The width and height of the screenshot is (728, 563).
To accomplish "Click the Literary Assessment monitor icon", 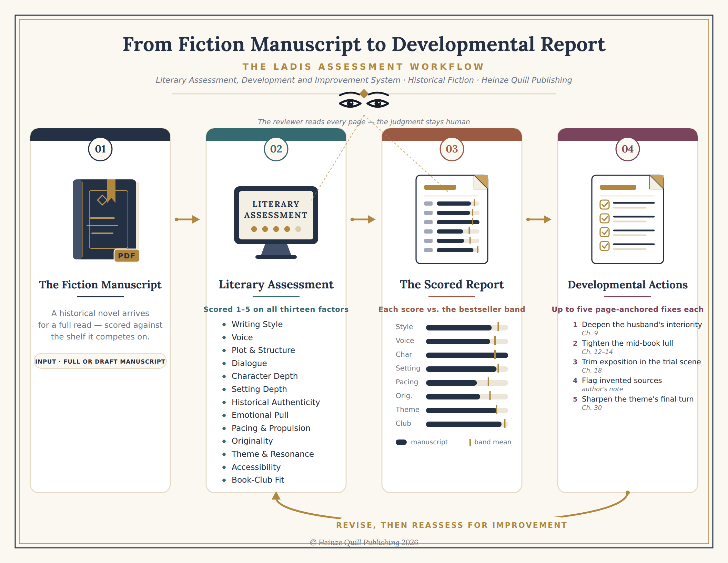I will click(x=276, y=223).
